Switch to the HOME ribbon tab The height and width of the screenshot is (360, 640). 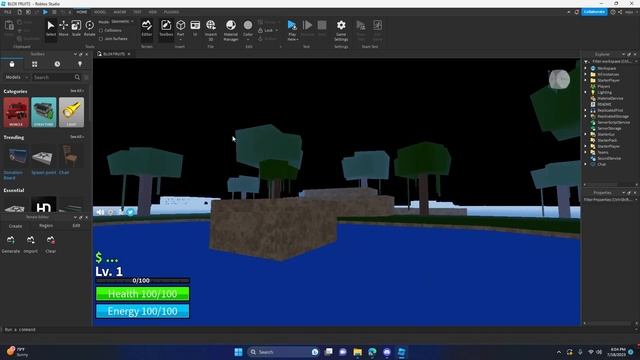pos(82,12)
